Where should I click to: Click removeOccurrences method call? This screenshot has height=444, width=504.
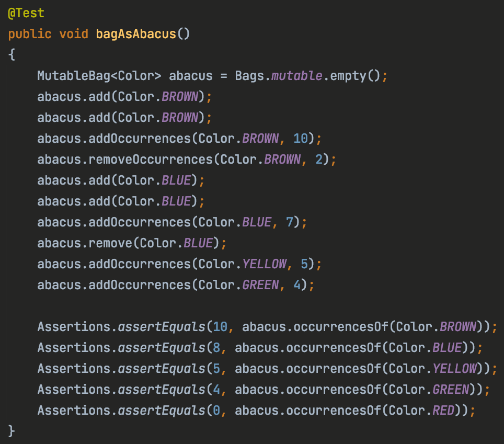pos(151,160)
